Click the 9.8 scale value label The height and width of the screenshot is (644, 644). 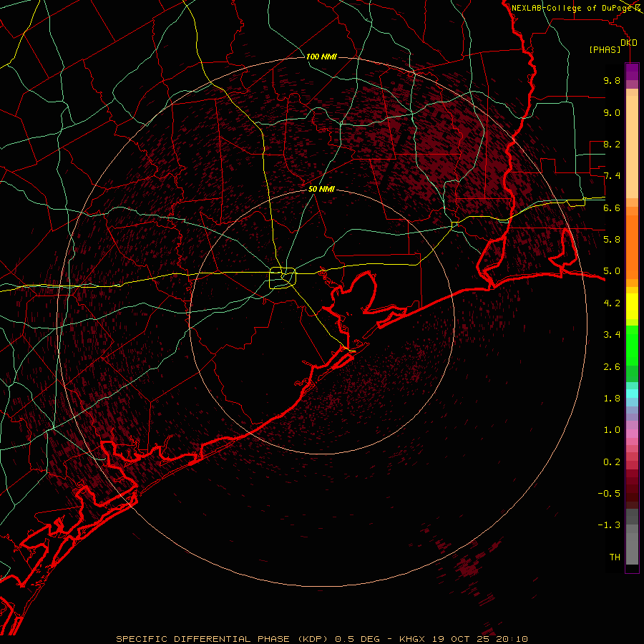point(611,81)
